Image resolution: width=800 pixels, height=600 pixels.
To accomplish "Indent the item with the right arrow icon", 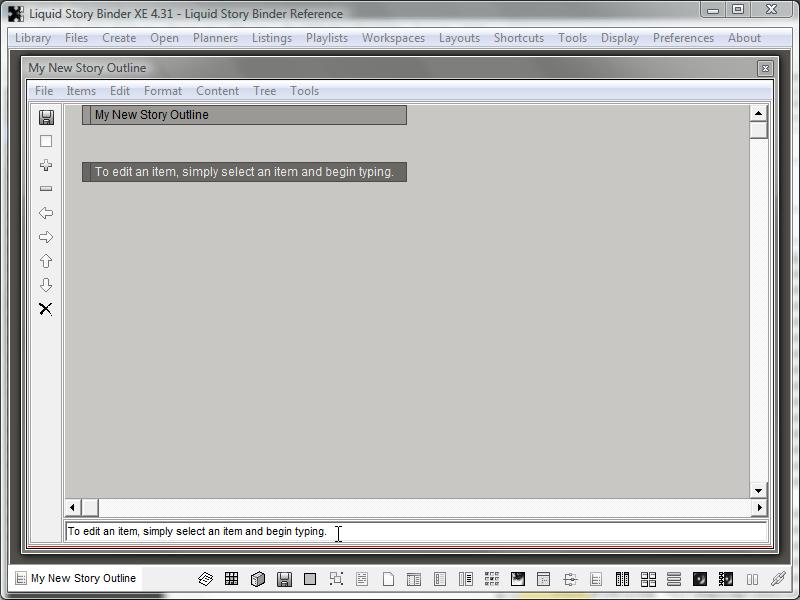I will 46,237.
